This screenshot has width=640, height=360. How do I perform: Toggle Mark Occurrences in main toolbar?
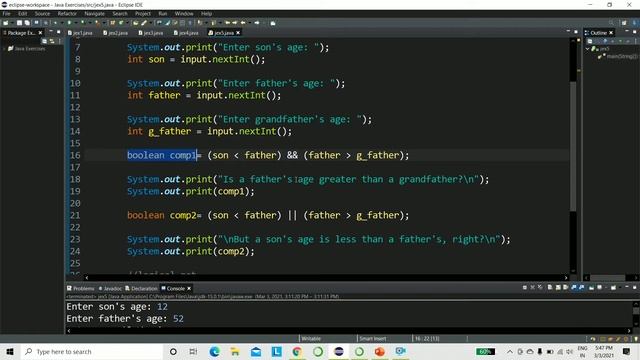[x=167, y=23]
